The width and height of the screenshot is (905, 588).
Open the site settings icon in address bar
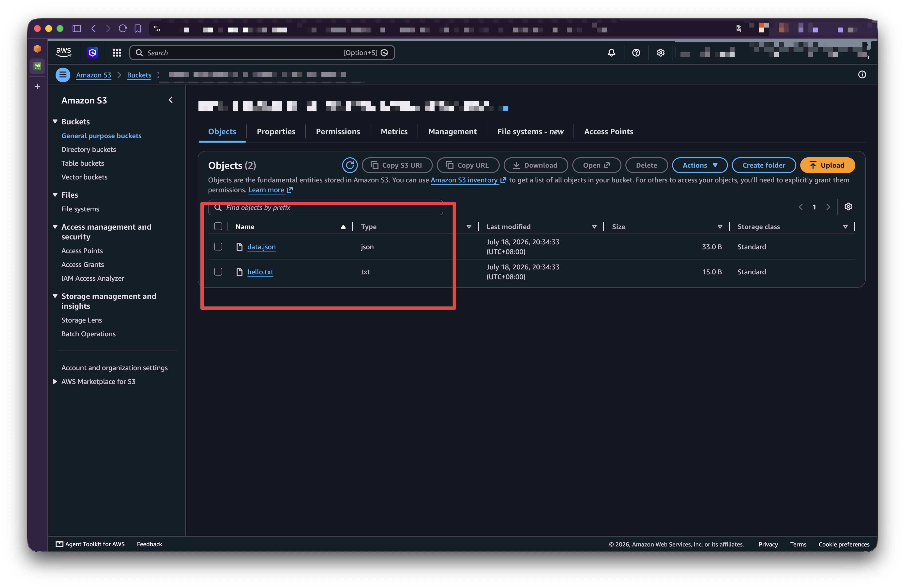tap(157, 29)
